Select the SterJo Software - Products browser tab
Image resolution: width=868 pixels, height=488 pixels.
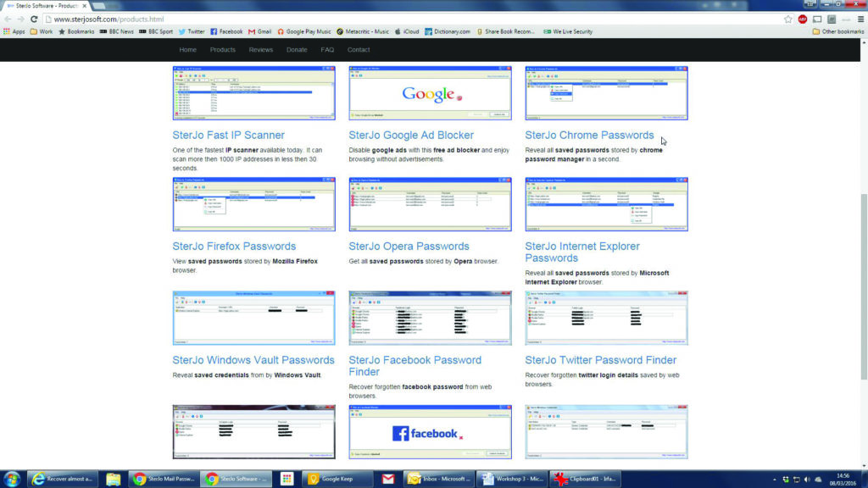[x=40, y=4]
